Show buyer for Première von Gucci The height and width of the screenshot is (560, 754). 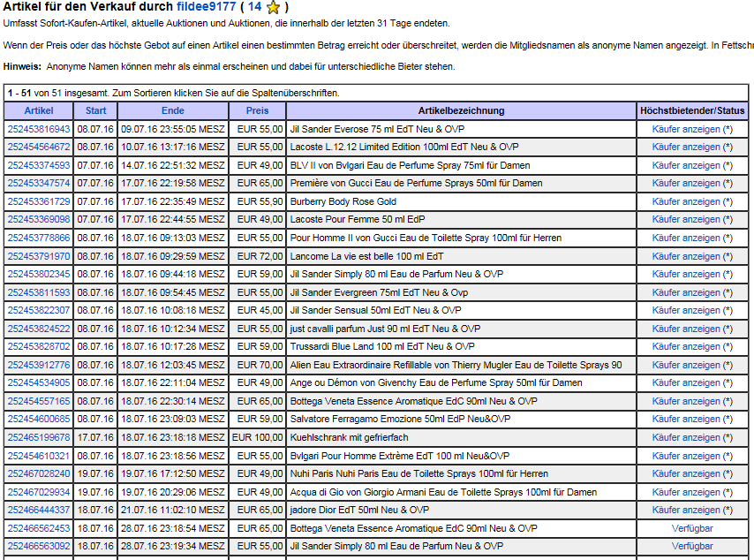[686, 184]
